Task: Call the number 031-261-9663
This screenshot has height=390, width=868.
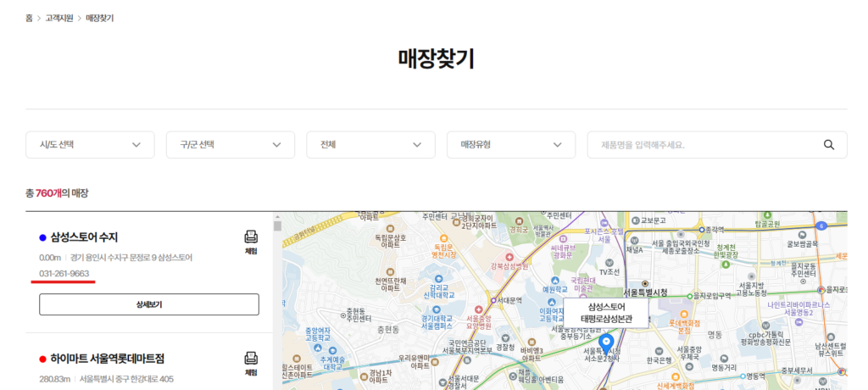Action: pos(64,274)
